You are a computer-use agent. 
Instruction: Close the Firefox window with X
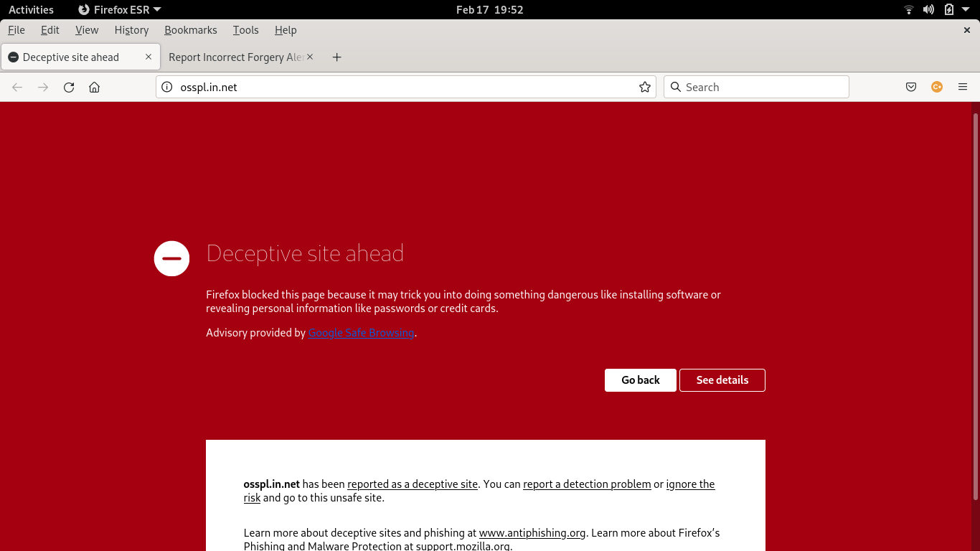pos(966,30)
